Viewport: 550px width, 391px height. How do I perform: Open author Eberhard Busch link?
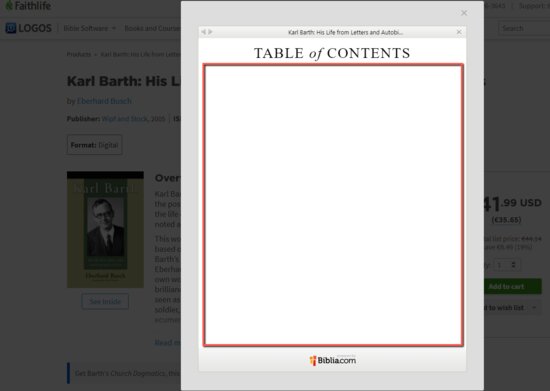[x=104, y=101]
